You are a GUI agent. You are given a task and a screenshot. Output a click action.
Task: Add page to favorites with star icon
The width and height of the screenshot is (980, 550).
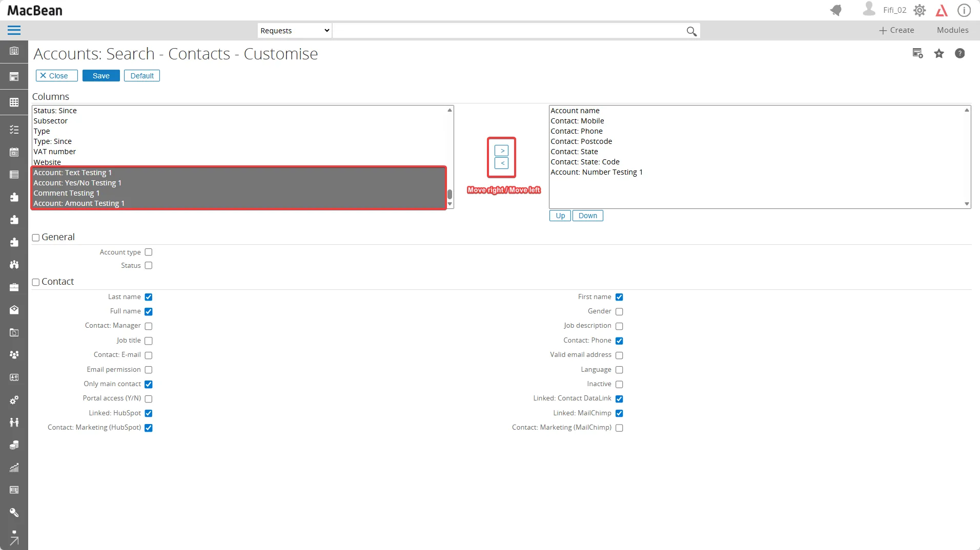tap(938, 54)
